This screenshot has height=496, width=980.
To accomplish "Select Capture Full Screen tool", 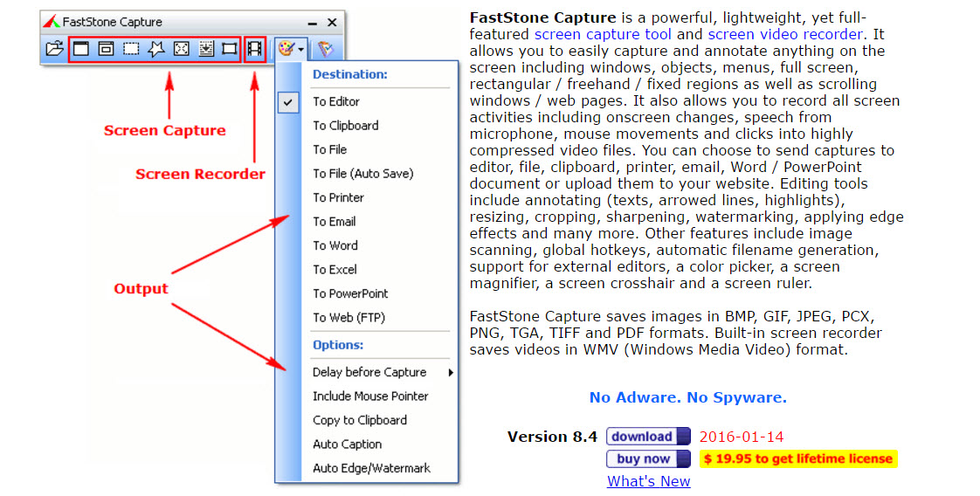I will click(x=182, y=48).
